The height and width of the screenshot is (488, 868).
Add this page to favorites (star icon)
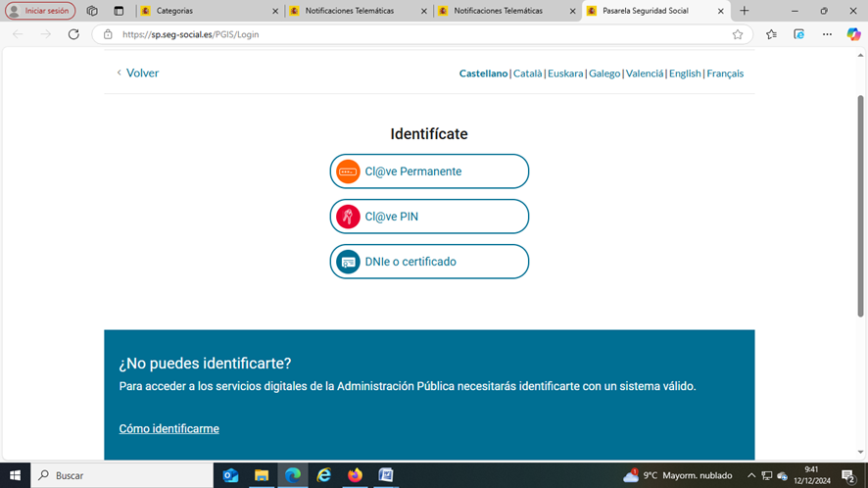(738, 34)
